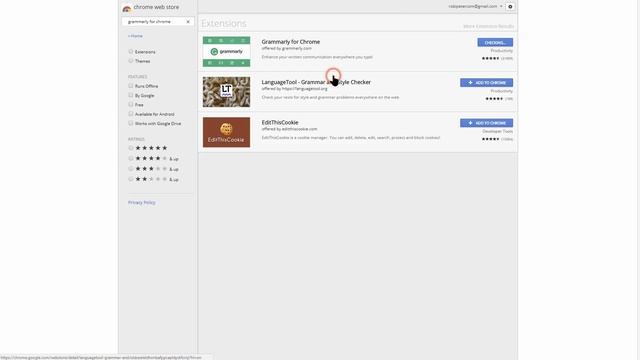This screenshot has height=360, width=640.
Task: Open the EditThisCookie cookie thumbnail
Action: (x=227, y=132)
